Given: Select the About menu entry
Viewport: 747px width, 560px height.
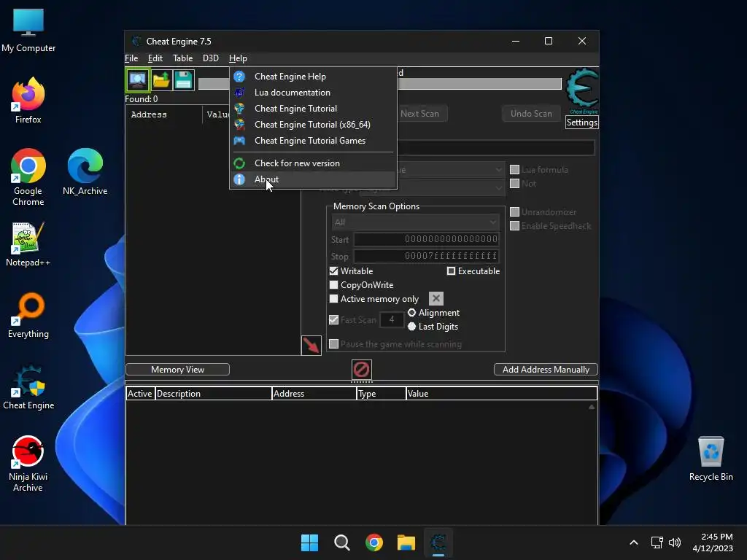Looking at the screenshot, I should point(313,179).
